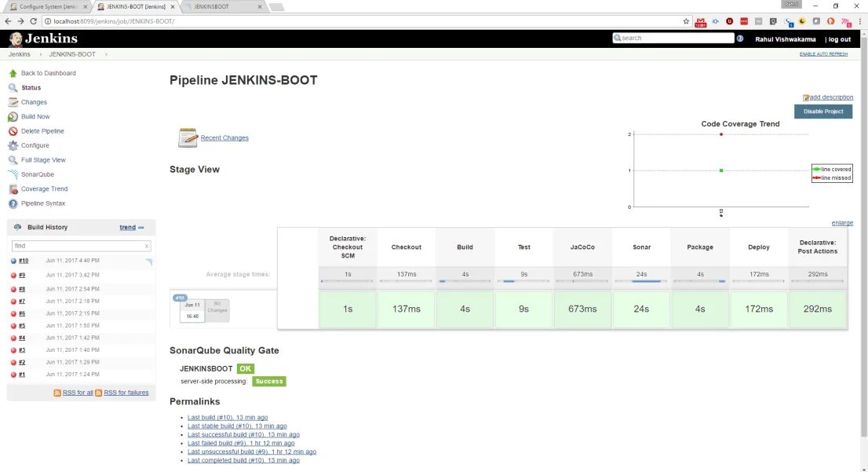Screen dimensions: 868x472
Task: Click the bookmark star in the address bar
Action: click(686, 21)
